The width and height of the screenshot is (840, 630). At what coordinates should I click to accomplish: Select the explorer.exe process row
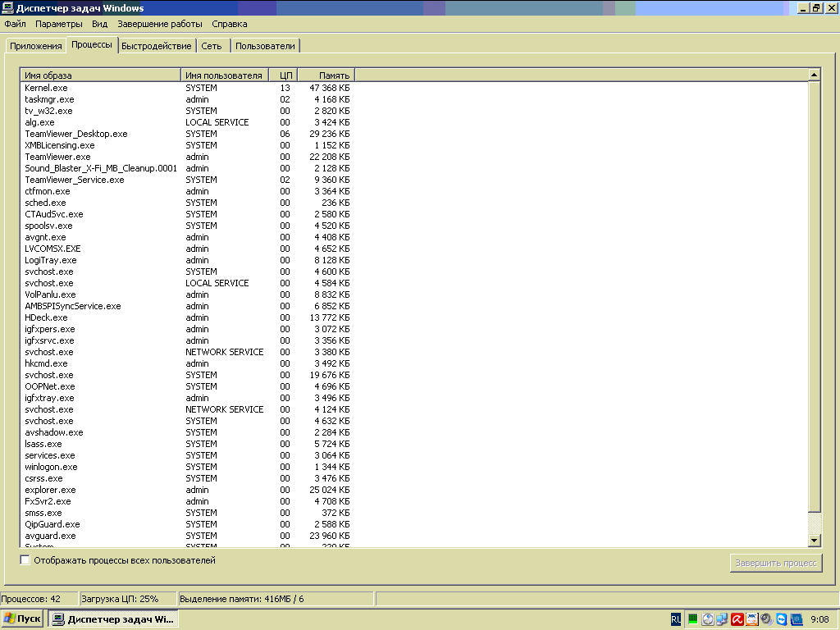tap(50, 490)
